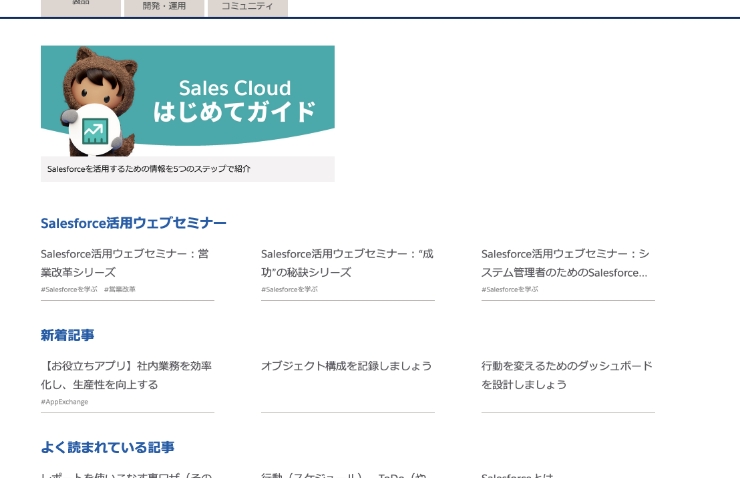Open the コミュニティ tab
The image size is (740, 478).
point(247,6)
